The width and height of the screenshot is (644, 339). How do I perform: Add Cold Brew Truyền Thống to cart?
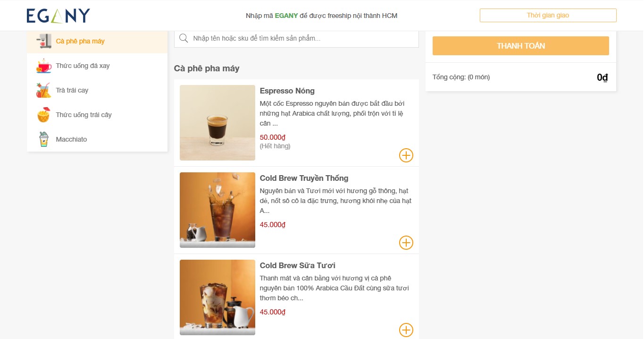(x=406, y=243)
